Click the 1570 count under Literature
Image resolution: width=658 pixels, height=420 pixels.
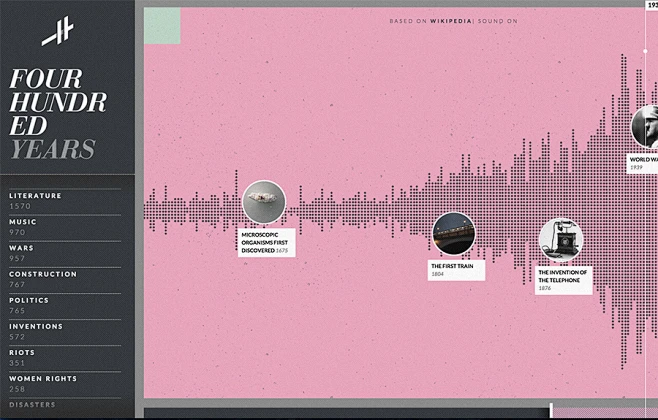(20, 206)
